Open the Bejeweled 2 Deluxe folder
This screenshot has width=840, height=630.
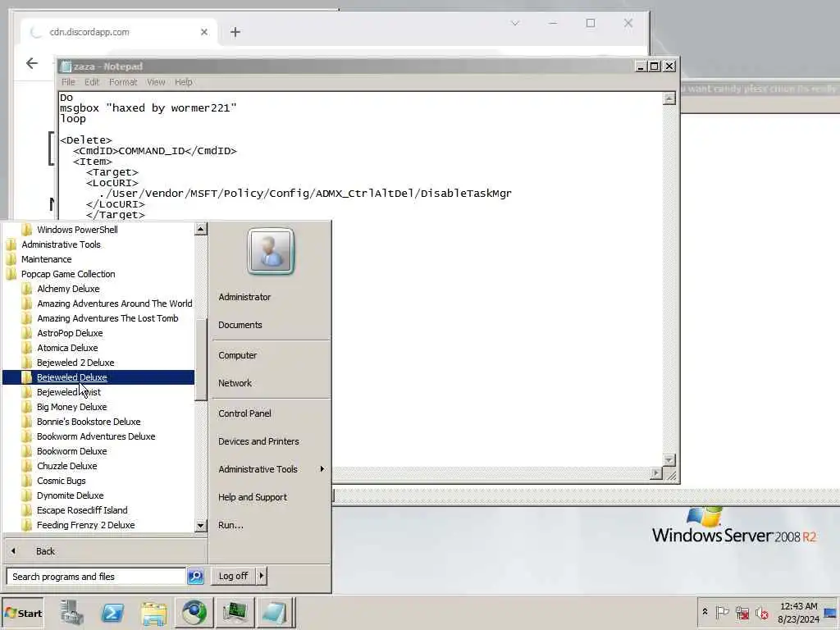[x=75, y=363]
